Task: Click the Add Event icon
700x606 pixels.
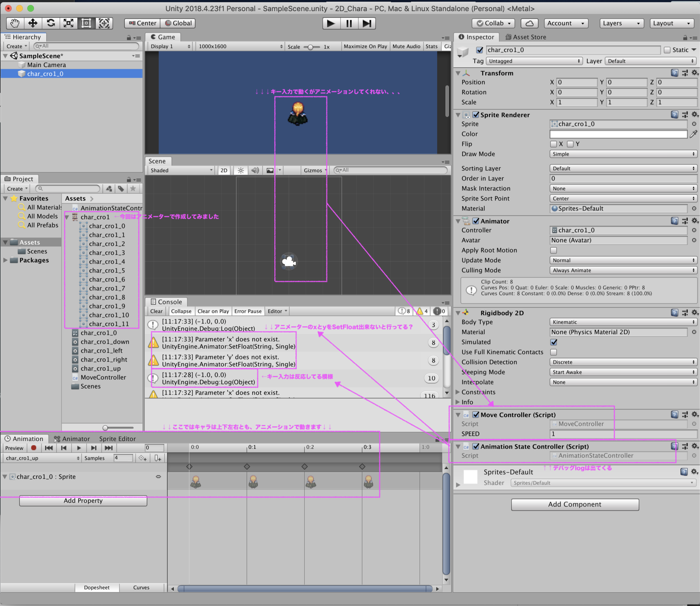Action: pyautogui.click(x=158, y=458)
